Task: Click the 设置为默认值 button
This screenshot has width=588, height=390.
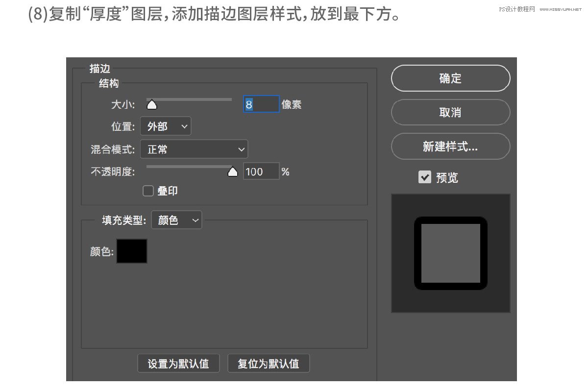Action: click(178, 364)
